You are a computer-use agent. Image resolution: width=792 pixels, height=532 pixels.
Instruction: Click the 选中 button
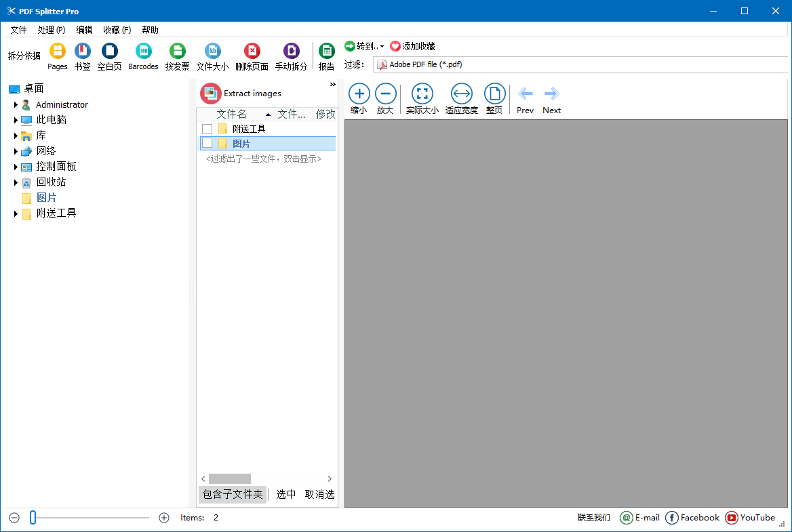coord(286,495)
